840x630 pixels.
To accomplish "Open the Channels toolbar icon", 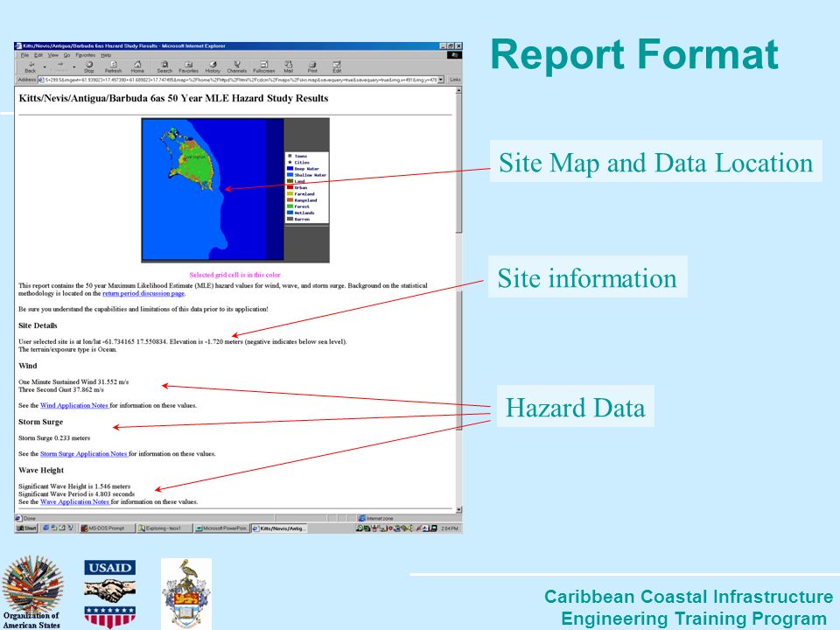I will click(237, 67).
